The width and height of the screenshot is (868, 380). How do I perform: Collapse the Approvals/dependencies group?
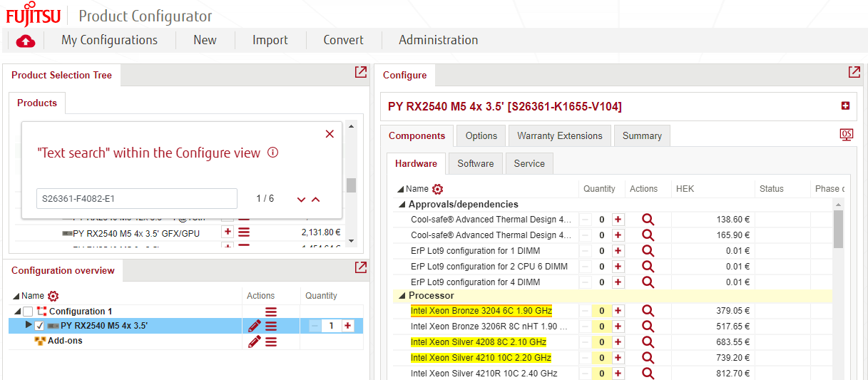click(401, 205)
